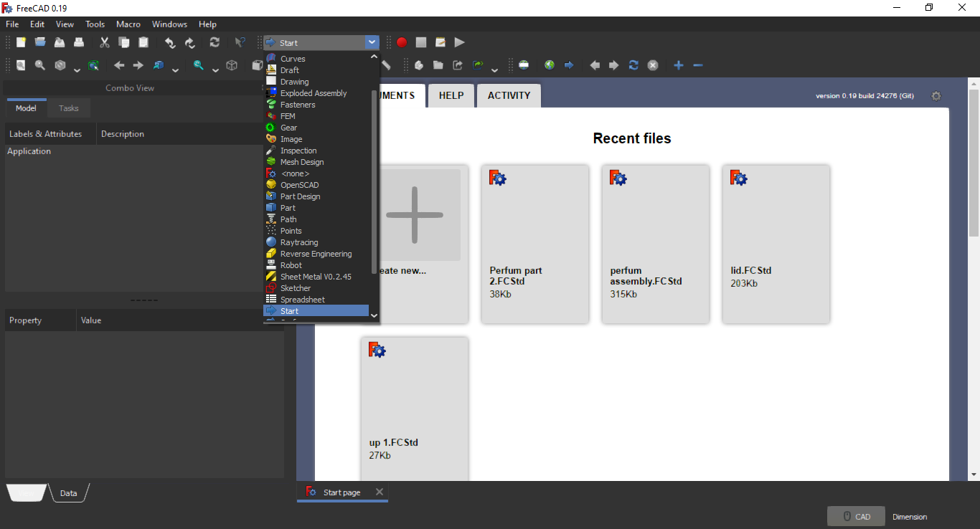
Task: Click the Bounding Box selection icon
Action: coord(93,65)
